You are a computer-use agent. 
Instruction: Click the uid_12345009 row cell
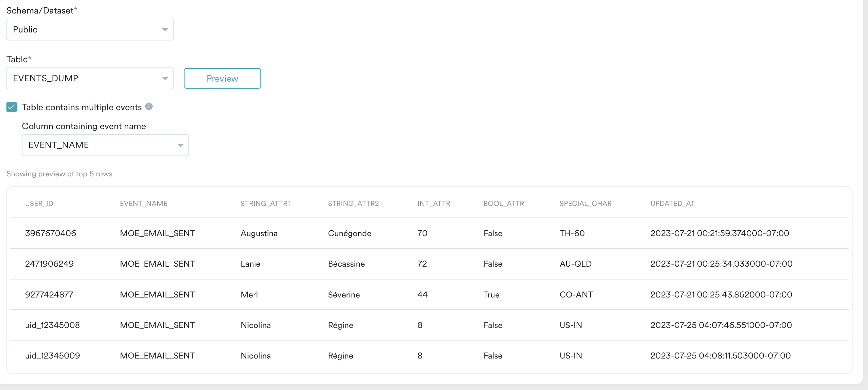(52, 356)
